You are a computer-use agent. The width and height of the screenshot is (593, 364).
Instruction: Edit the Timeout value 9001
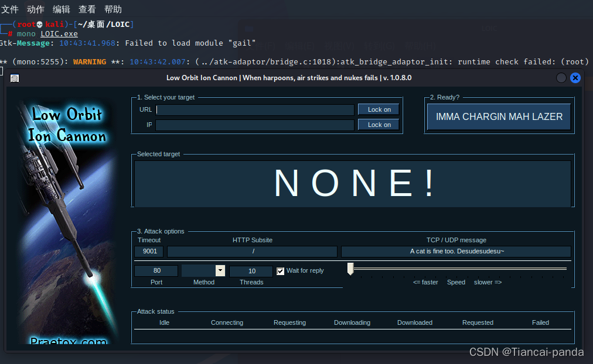[x=149, y=252]
